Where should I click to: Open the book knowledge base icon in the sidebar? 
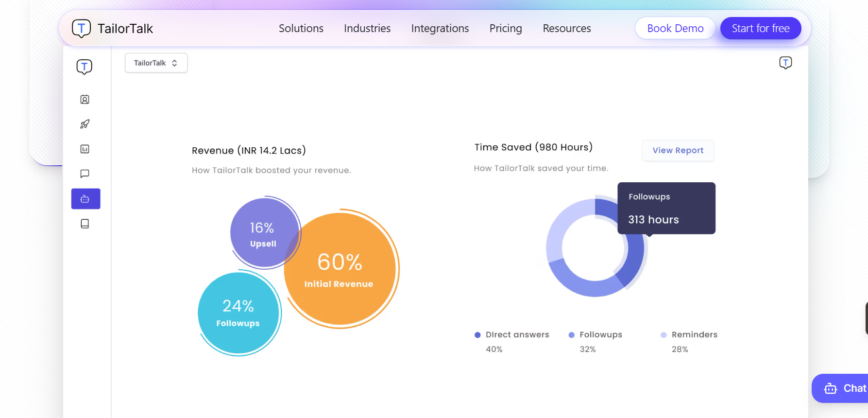click(85, 224)
